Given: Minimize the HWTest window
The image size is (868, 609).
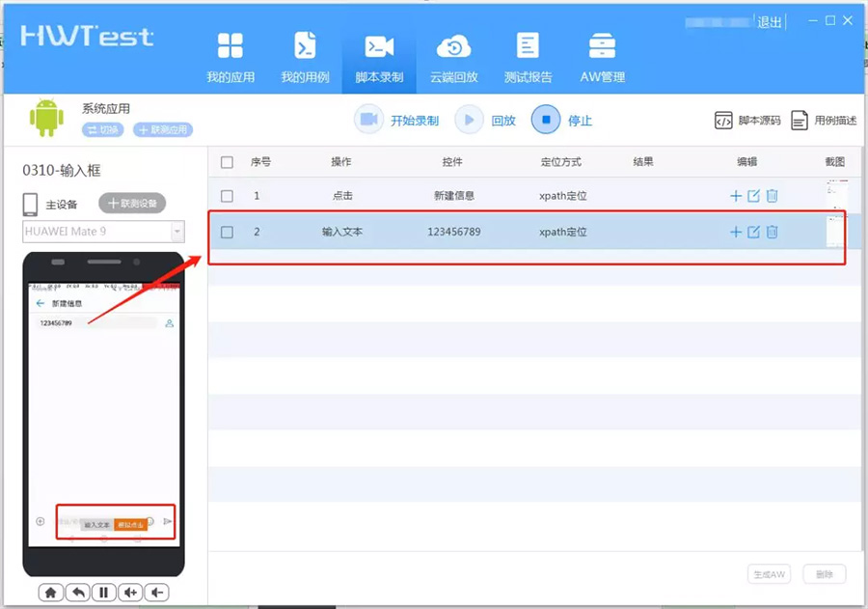Looking at the screenshot, I should (813, 20).
